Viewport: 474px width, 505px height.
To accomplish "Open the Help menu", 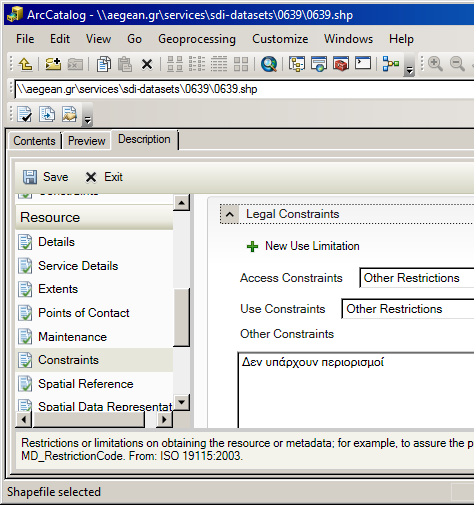I will pos(401,39).
